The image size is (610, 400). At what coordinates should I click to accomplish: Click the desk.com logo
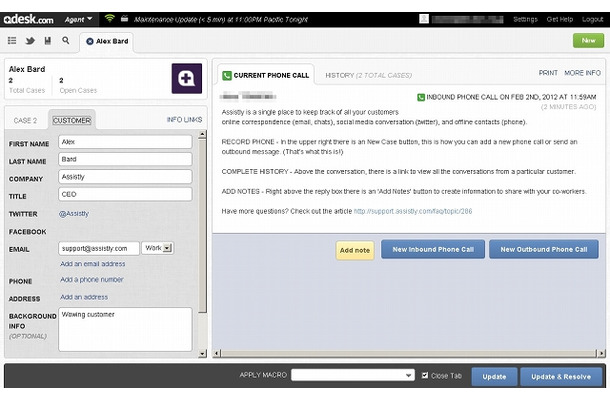[x=28, y=19]
